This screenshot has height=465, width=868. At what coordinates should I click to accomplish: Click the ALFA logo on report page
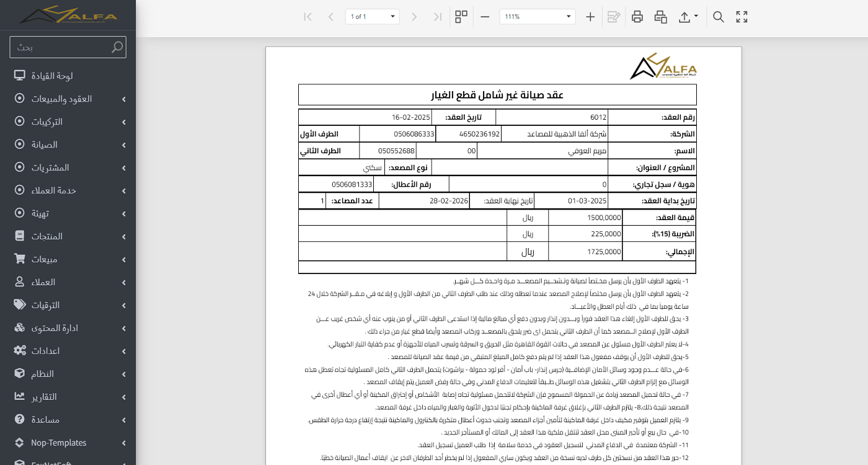663,66
